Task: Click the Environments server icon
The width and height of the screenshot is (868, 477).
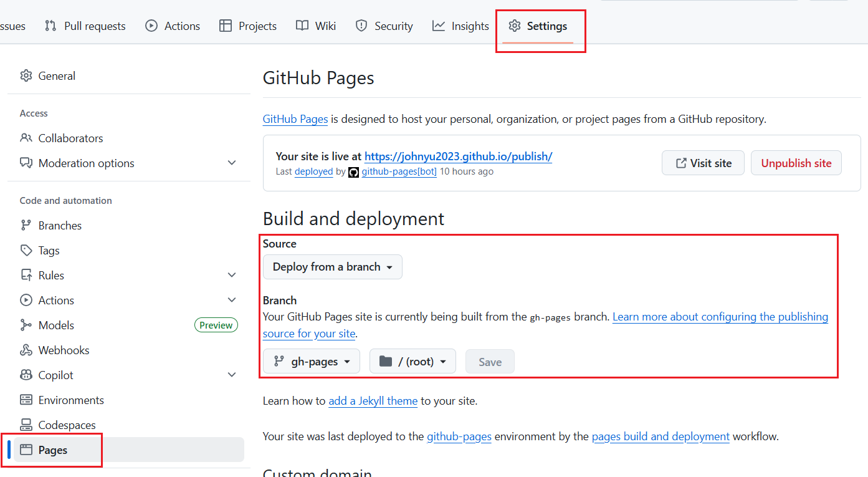Action: point(26,400)
